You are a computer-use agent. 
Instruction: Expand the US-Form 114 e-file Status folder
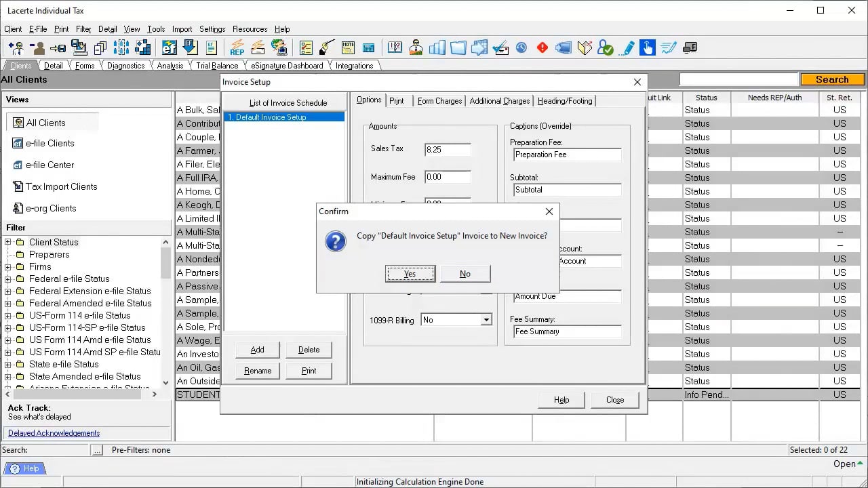(8, 315)
